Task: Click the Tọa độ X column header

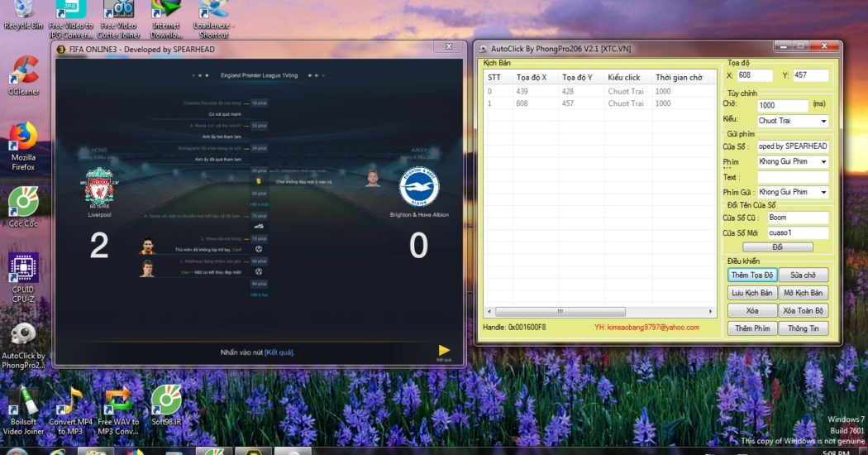Action: (x=536, y=78)
